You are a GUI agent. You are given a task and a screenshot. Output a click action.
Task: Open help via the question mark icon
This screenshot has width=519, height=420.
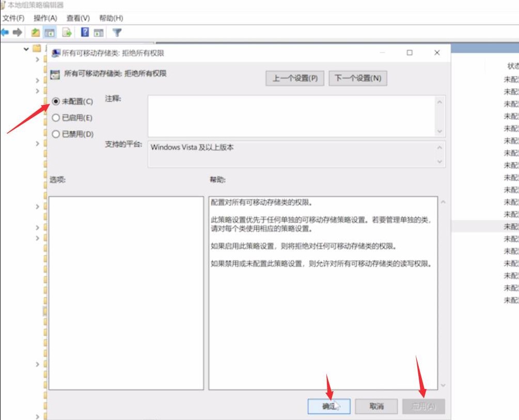pyautogui.click(x=85, y=32)
